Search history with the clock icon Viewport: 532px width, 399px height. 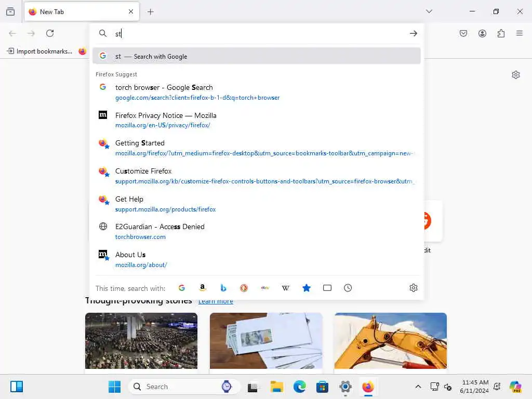point(348,288)
